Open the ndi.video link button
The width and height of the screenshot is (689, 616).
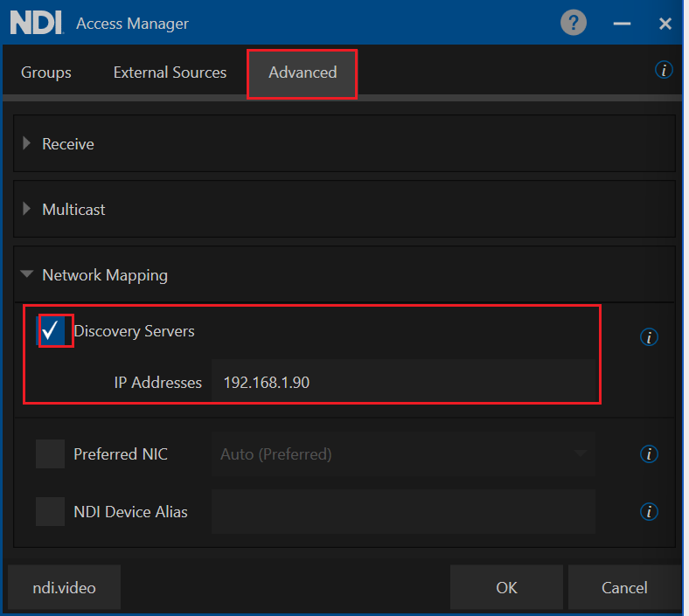[x=64, y=587]
